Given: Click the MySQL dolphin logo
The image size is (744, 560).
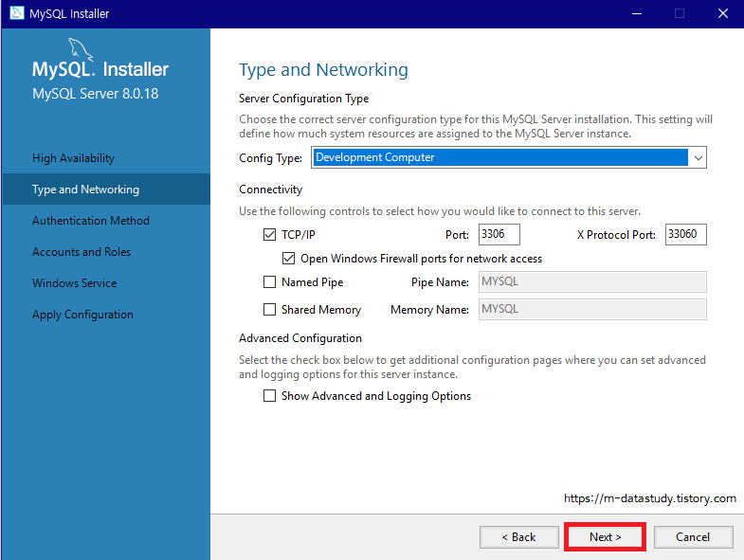Looking at the screenshot, I should (81, 49).
